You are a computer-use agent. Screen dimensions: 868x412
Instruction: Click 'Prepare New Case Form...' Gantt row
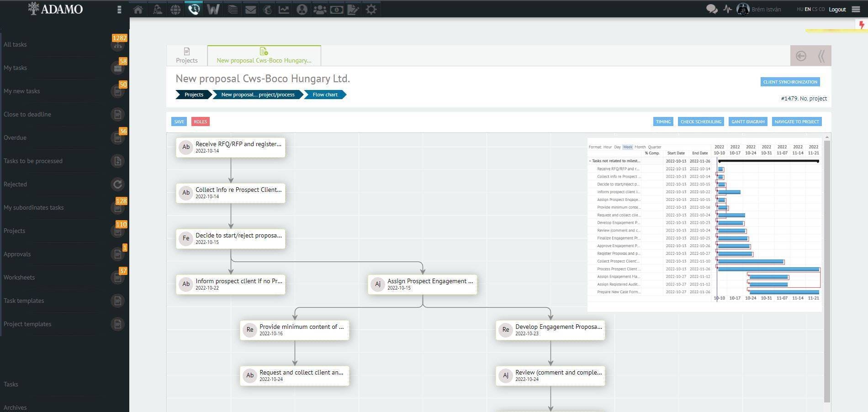[x=704, y=292]
